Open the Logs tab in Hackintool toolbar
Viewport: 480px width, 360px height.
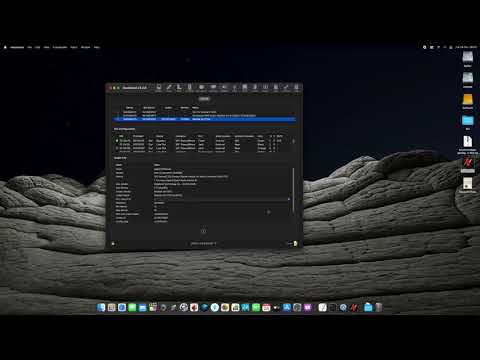(296, 88)
